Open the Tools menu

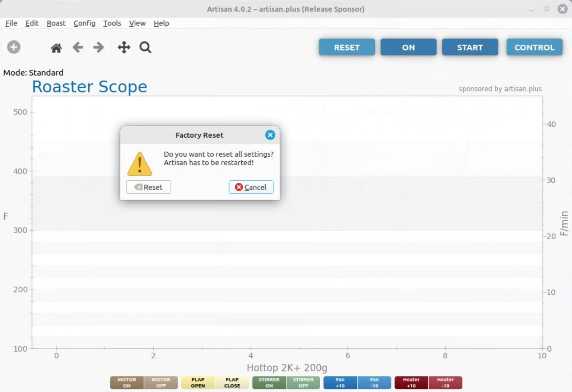click(x=112, y=23)
